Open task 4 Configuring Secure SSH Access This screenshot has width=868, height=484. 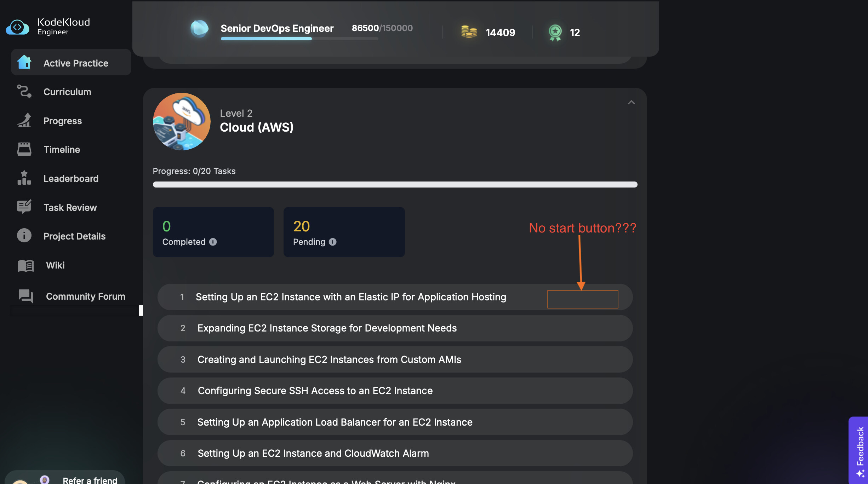coord(315,391)
